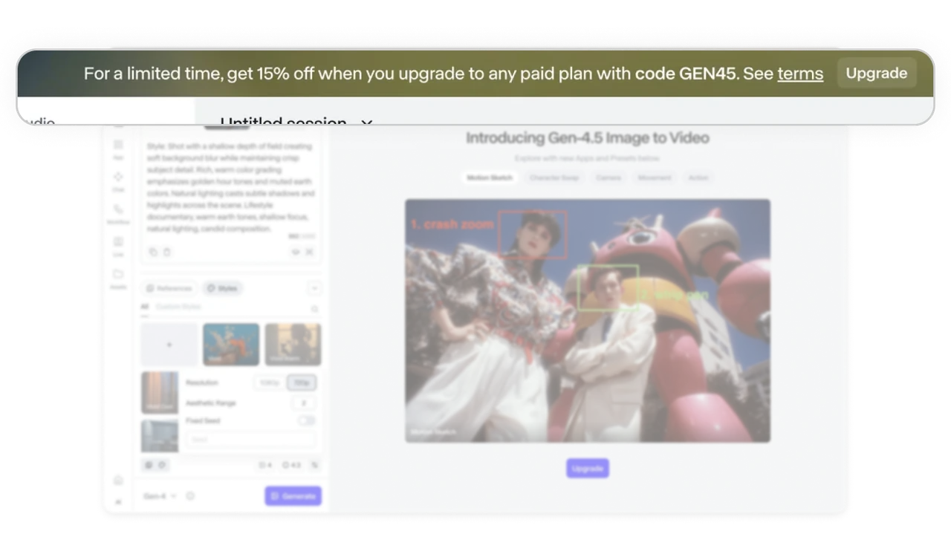Screen dimensions: 951x560
Task: Open the Gen-4 model dropdown
Action: (x=160, y=496)
